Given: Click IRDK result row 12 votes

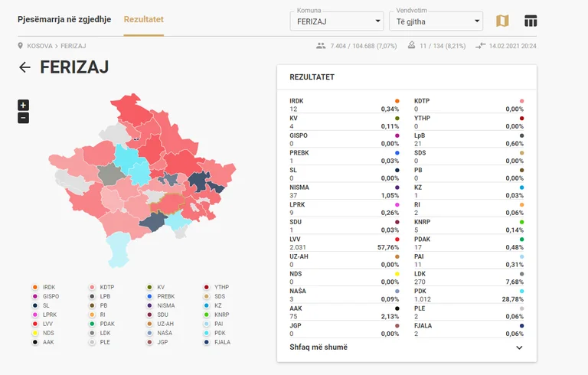Looking at the screenshot, I should point(345,105).
